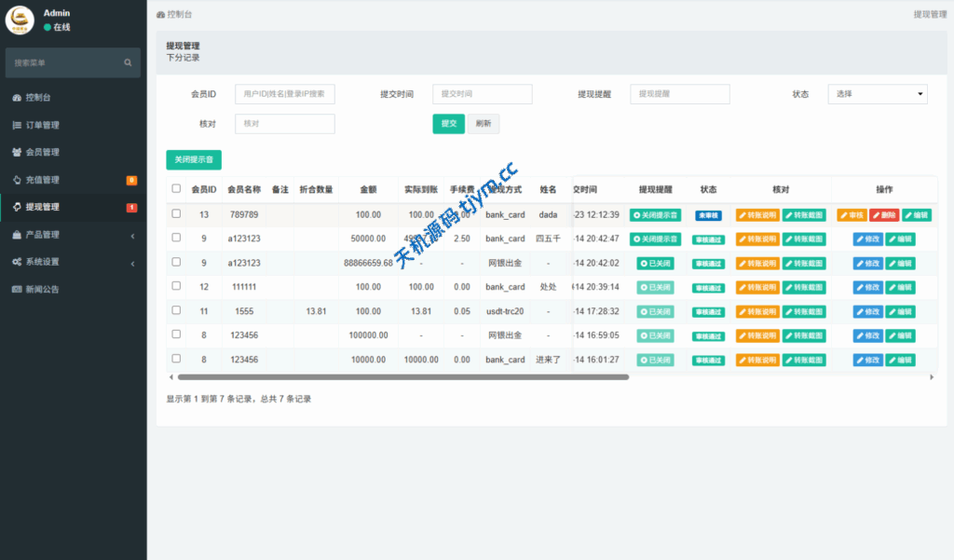Click the 控制台 breadcrumb icon at top
The image size is (954, 560).
[x=160, y=15]
